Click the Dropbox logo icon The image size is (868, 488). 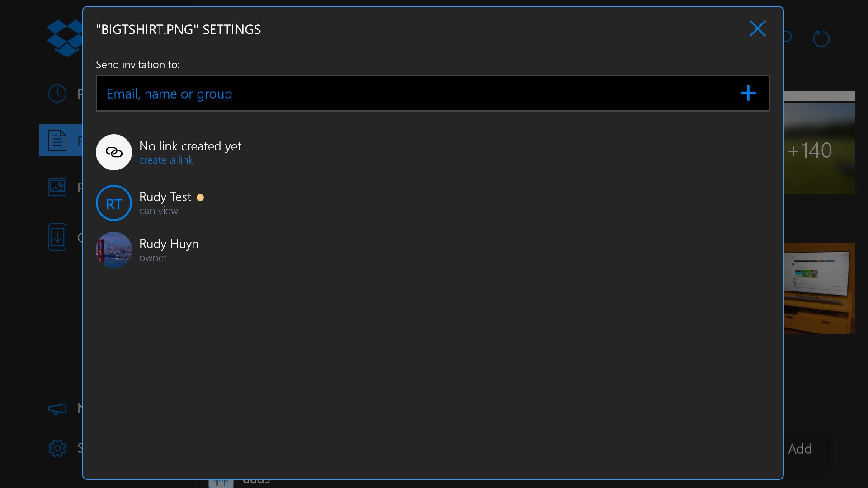point(64,38)
